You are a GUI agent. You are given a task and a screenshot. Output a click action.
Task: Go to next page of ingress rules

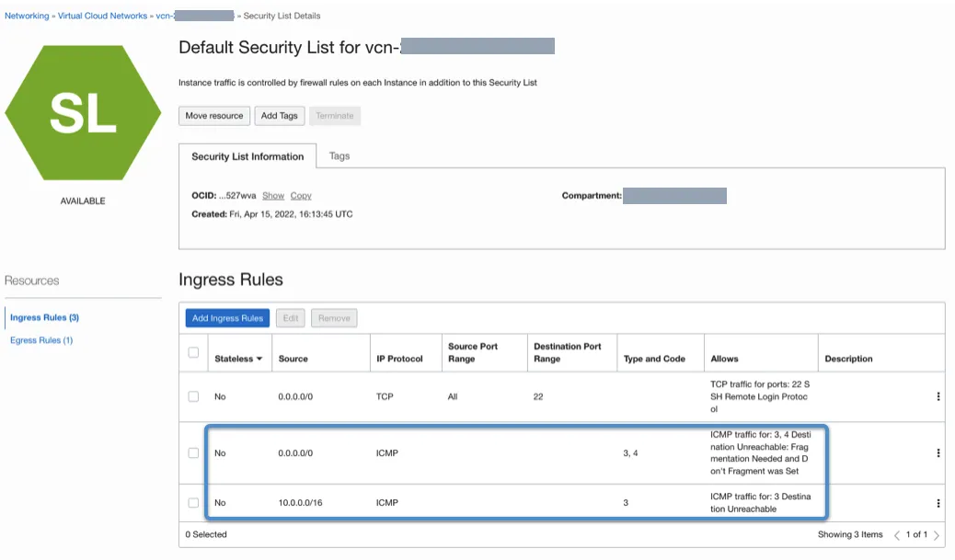tap(937, 535)
